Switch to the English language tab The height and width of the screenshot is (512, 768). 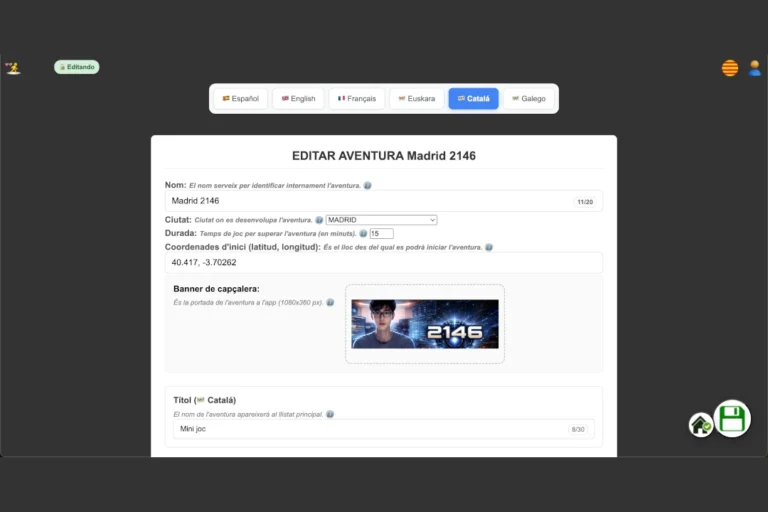298,98
